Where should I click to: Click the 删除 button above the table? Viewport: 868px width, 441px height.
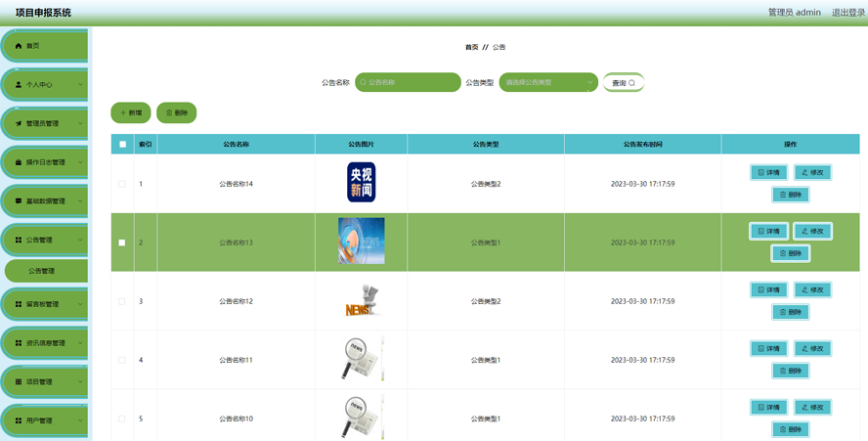177,112
